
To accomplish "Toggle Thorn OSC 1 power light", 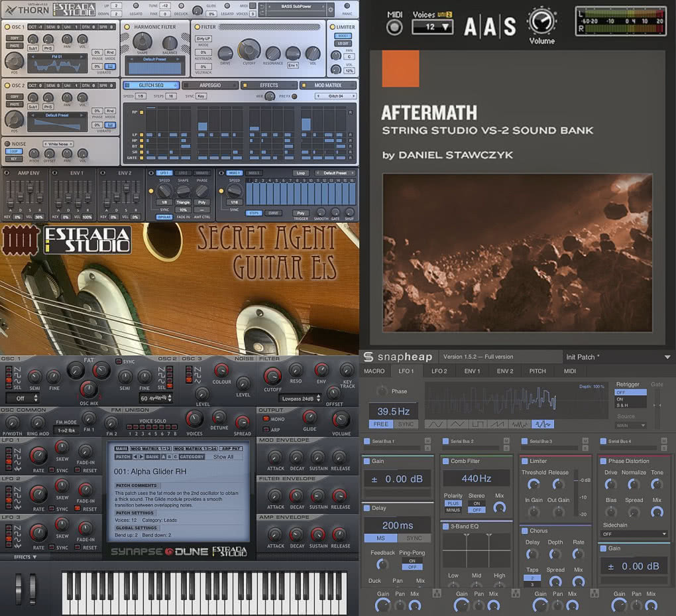I will 7,27.
